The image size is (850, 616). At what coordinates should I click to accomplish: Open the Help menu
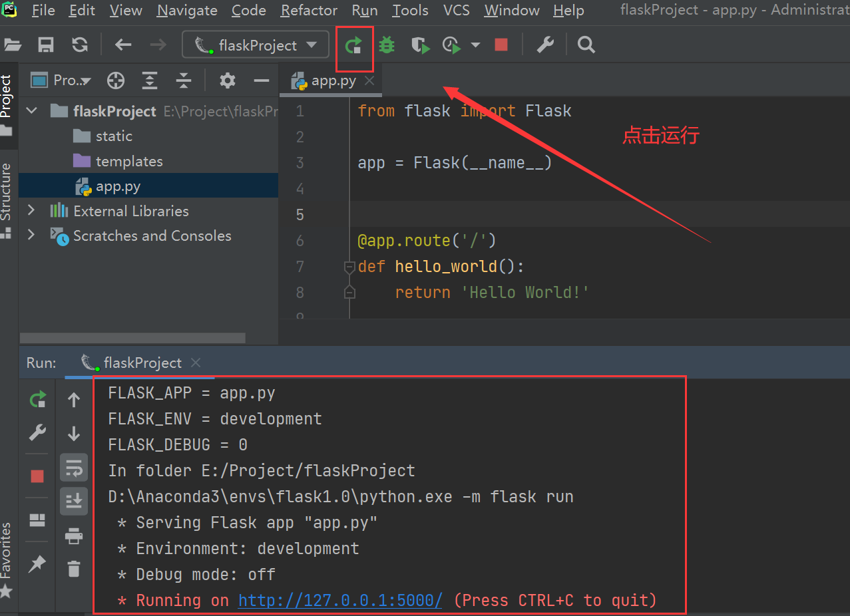(x=568, y=11)
